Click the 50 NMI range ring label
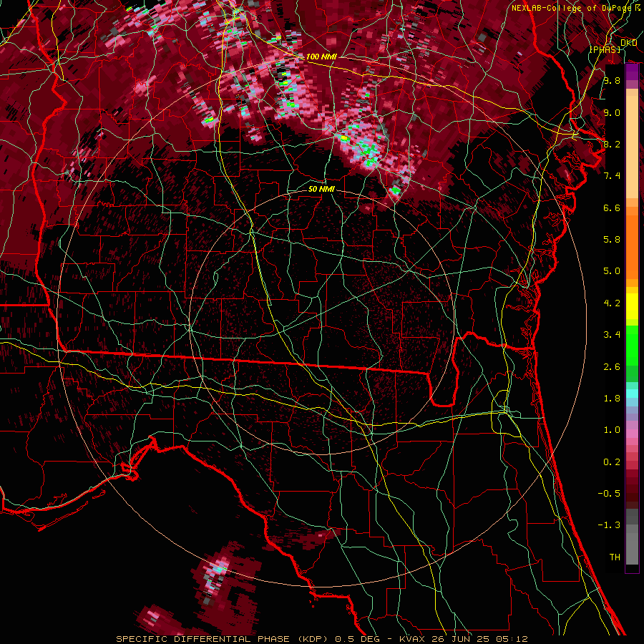This screenshot has height=644, width=644. coord(321,189)
